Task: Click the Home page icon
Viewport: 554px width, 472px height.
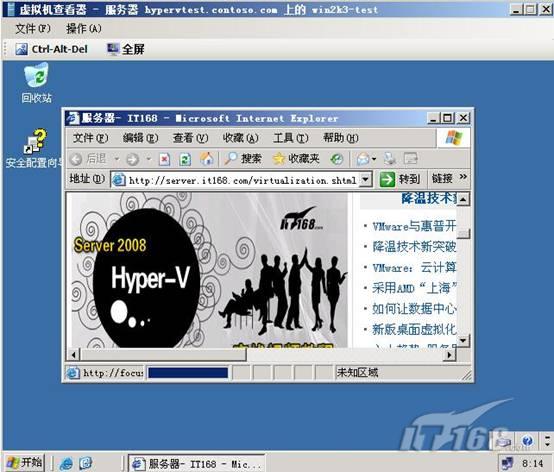Action: pos(207,159)
